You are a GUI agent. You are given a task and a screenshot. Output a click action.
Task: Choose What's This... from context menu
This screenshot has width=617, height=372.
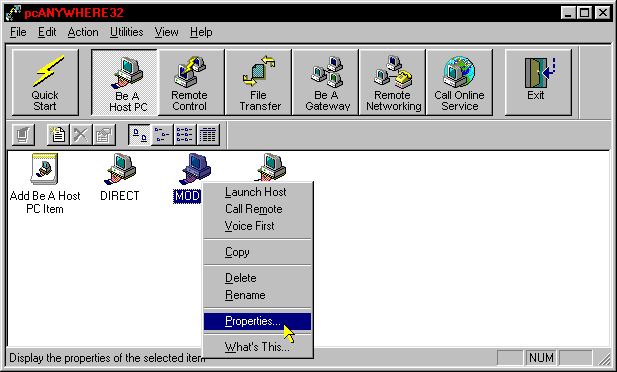click(x=257, y=347)
